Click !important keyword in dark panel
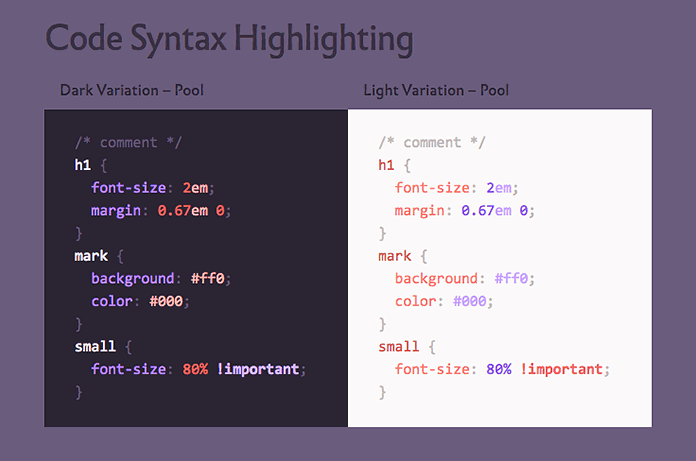696x461 pixels. [x=257, y=369]
